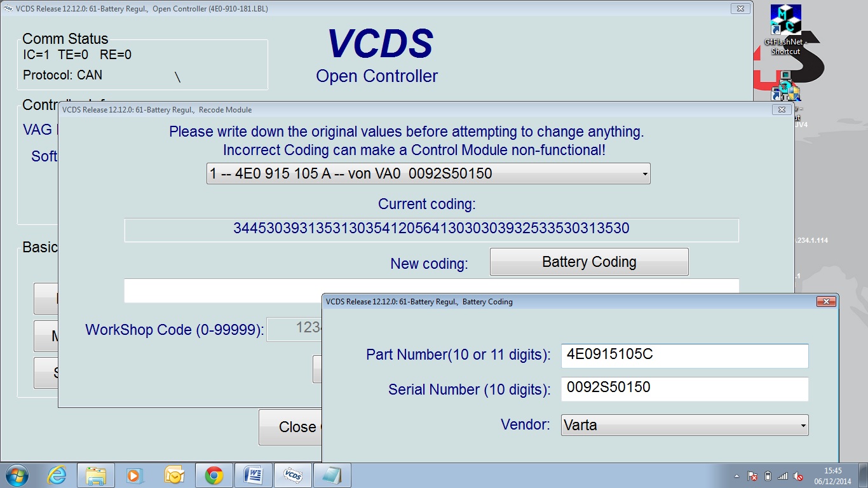Click the 'Current coding:' label

(426, 204)
